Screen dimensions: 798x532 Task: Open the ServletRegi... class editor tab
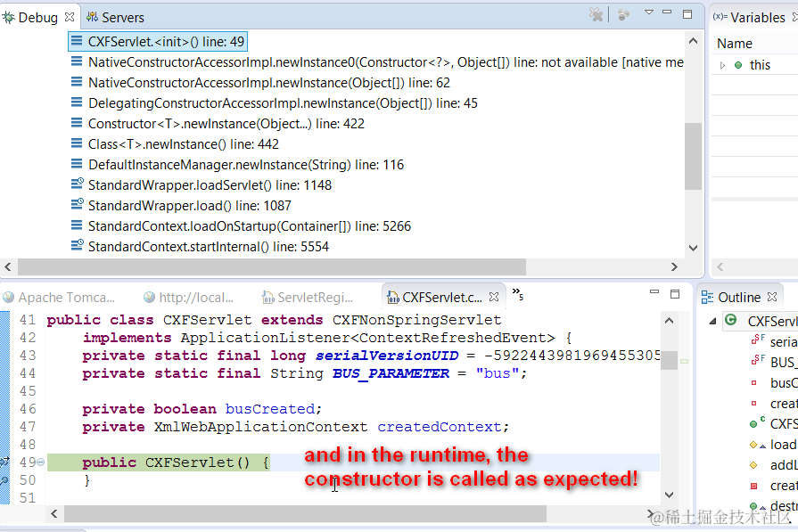click(x=308, y=298)
